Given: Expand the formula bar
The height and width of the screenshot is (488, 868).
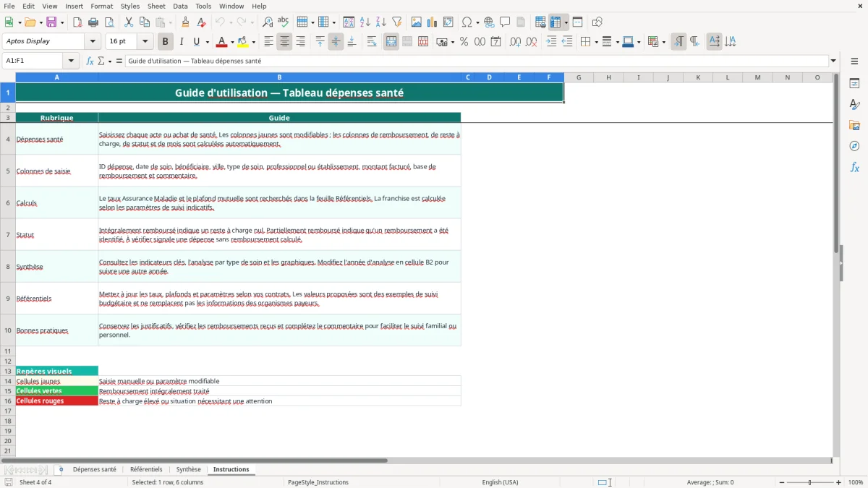Looking at the screenshot, I should [833, 61].
